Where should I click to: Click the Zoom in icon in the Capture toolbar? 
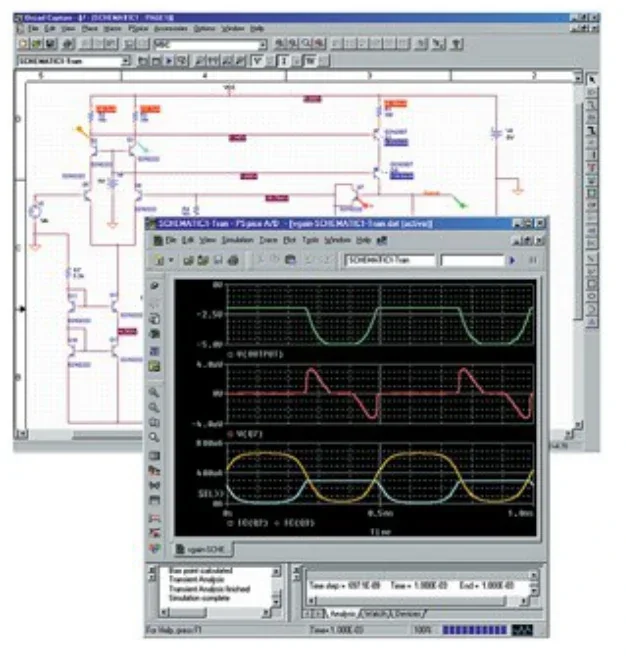(x=280, y=44)
